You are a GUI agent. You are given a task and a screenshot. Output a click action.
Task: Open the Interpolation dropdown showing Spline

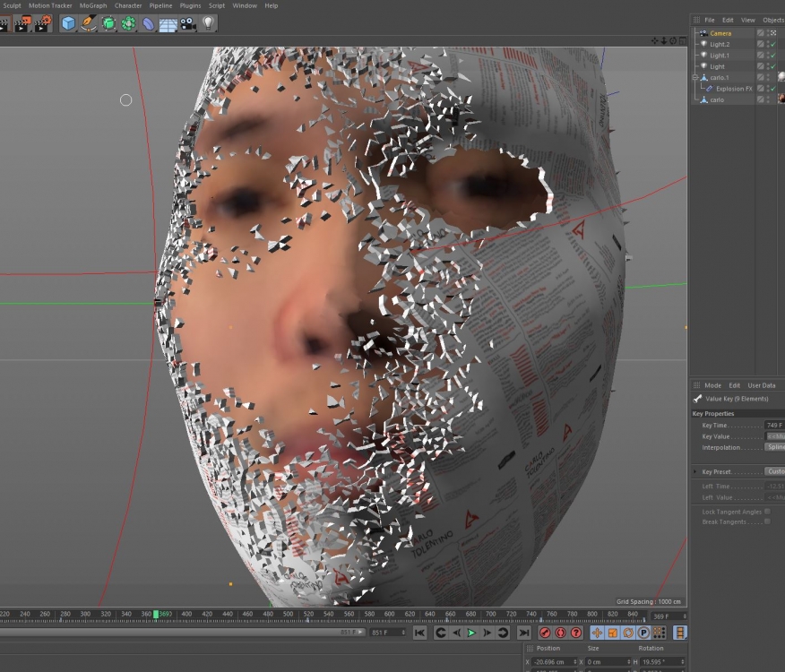tap(774, 447)
